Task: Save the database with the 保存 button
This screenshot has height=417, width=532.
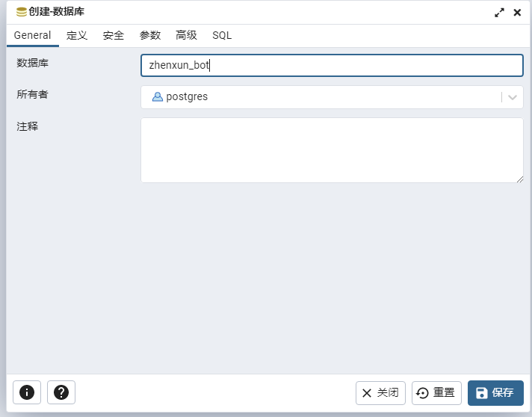Action: (x=495, y=393)
